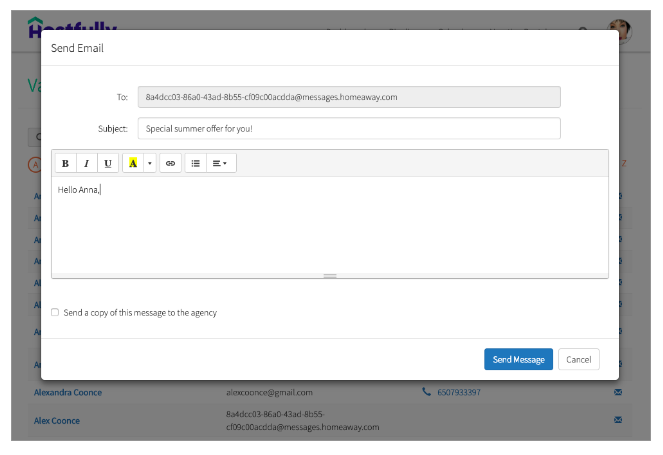This screenshot has height=455, width=663.
Task: Open the highlight color dropdown arrow
Action: pyautogui.click(x=150, y=163)
